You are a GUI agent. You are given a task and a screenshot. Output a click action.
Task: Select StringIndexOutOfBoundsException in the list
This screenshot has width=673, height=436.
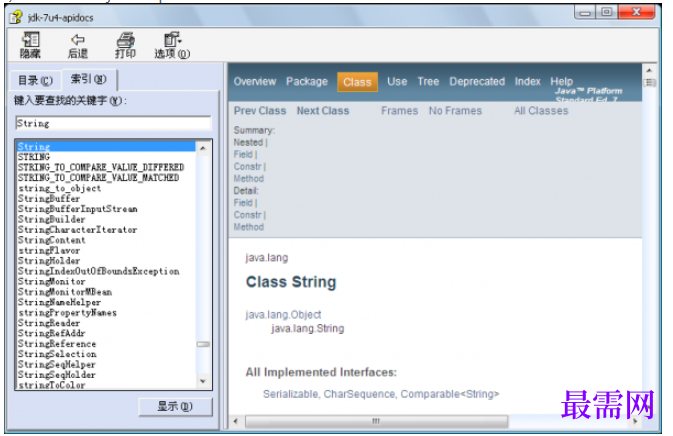99,271
